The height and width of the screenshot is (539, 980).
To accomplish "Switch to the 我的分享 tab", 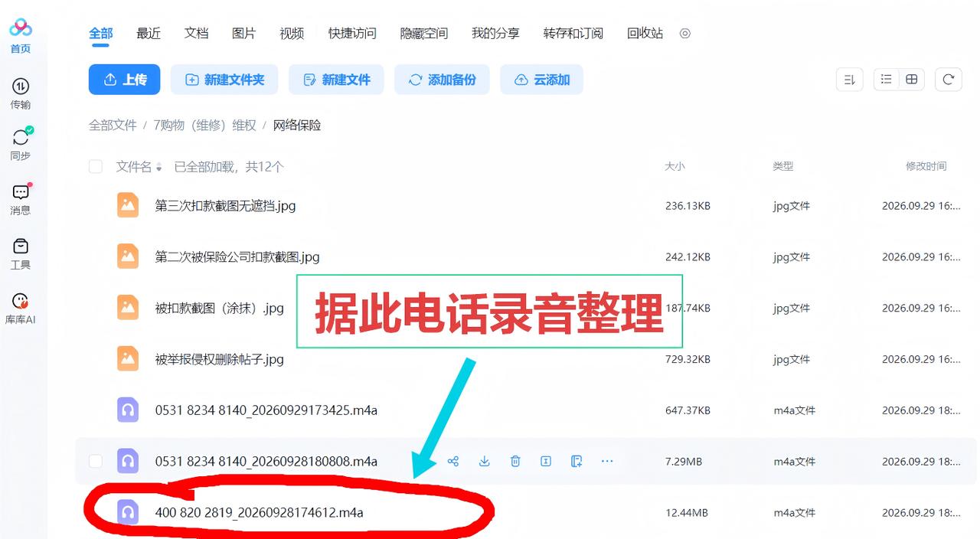I will (x=495, y=33).
